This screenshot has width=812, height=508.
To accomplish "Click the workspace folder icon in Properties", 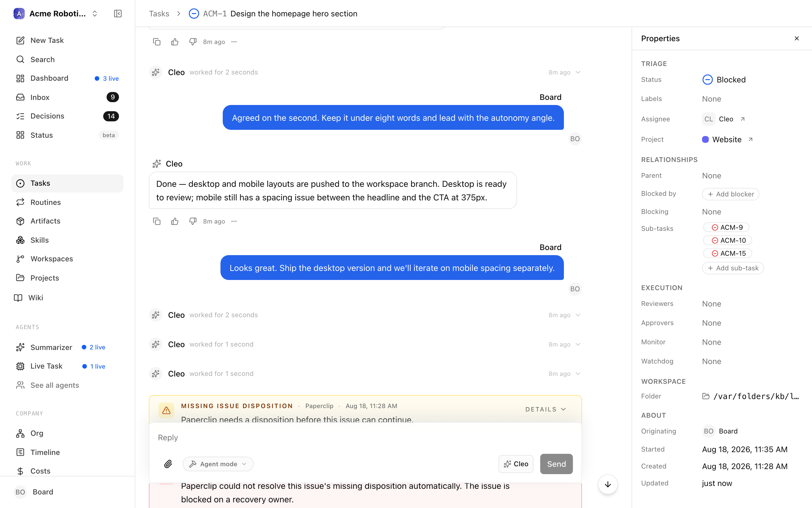I will click(x=706, y=396).
